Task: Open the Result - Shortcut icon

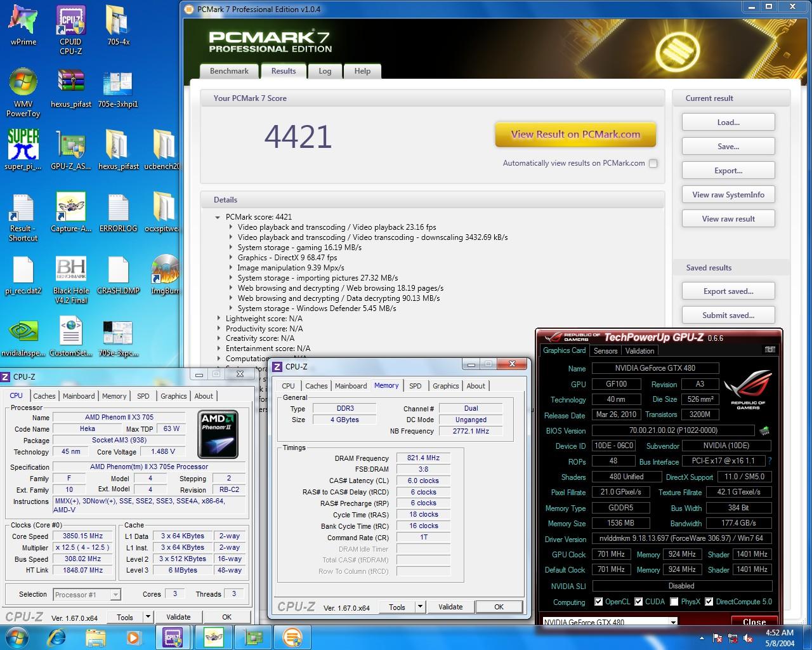Action: [x=23, y=217]
